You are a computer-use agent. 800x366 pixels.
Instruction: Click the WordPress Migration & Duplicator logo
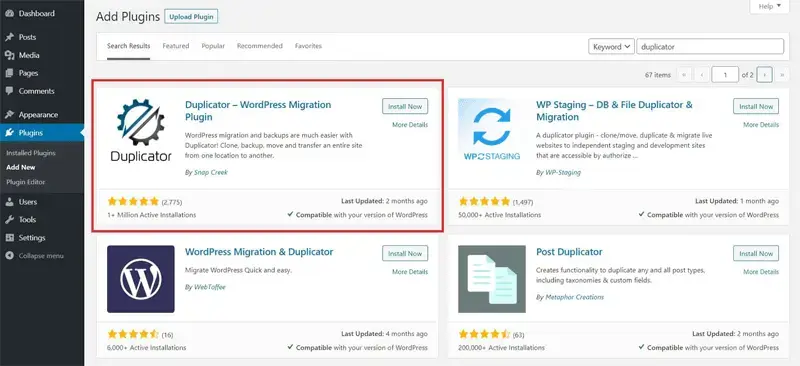pos(141,279)
